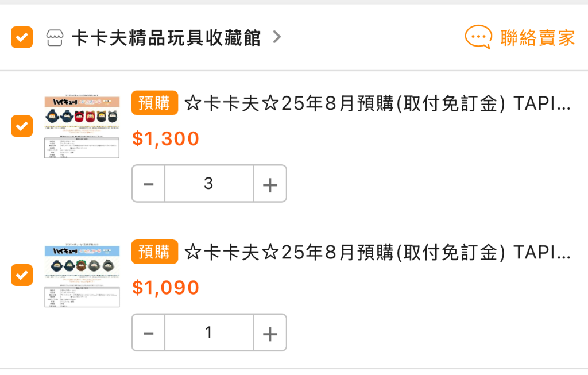Open the blue Haikyu product thumbnail
The width and height of the screenshot is (588, 375).
pyautogui.click(x=82, y=276)
